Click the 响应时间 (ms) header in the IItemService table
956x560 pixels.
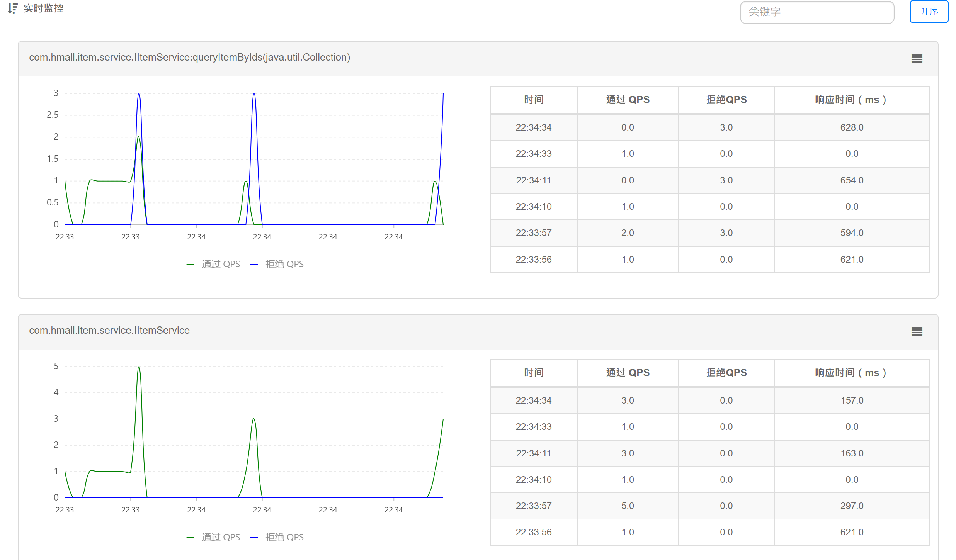[852, 373]
